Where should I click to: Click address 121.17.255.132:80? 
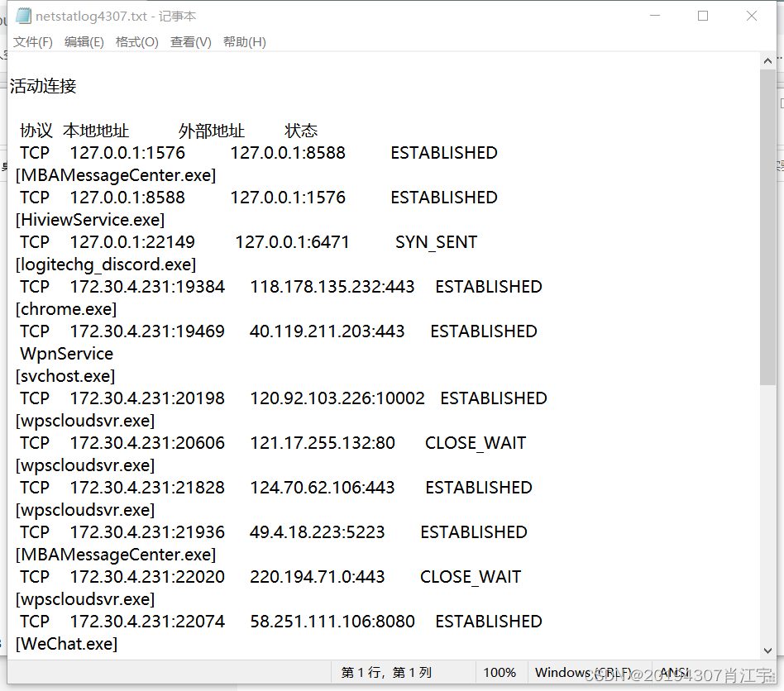323,443
